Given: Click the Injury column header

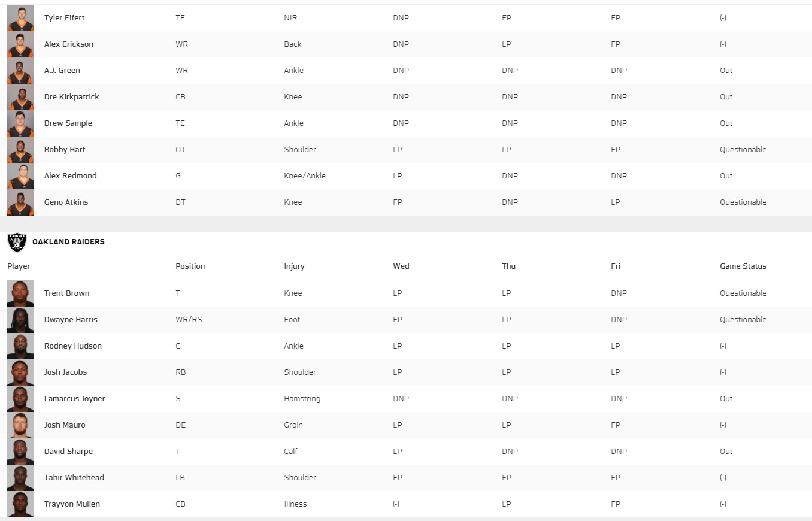Looking at the screenshot, I should click(x=295, y=266).
